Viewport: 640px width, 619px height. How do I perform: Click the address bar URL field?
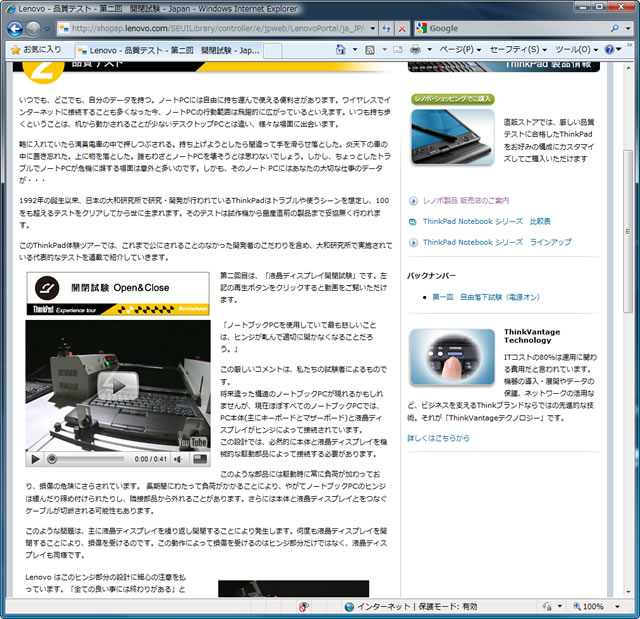click(212, 29)
